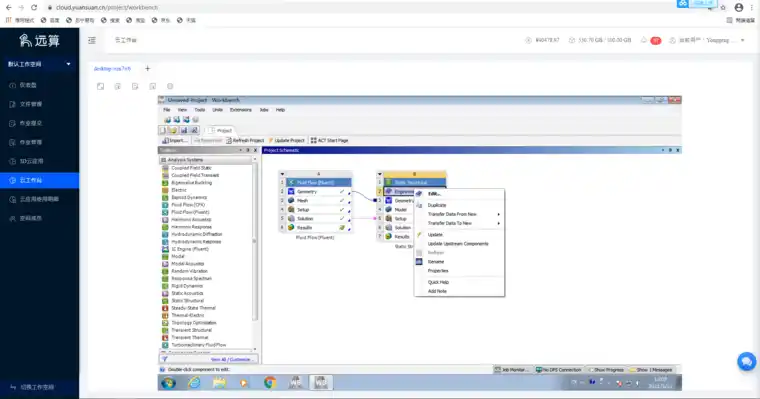The height and width of the screenshot is (399, 760).
Task: Click the fullscreen icon under the desktop tab
Action: [100, 86]
